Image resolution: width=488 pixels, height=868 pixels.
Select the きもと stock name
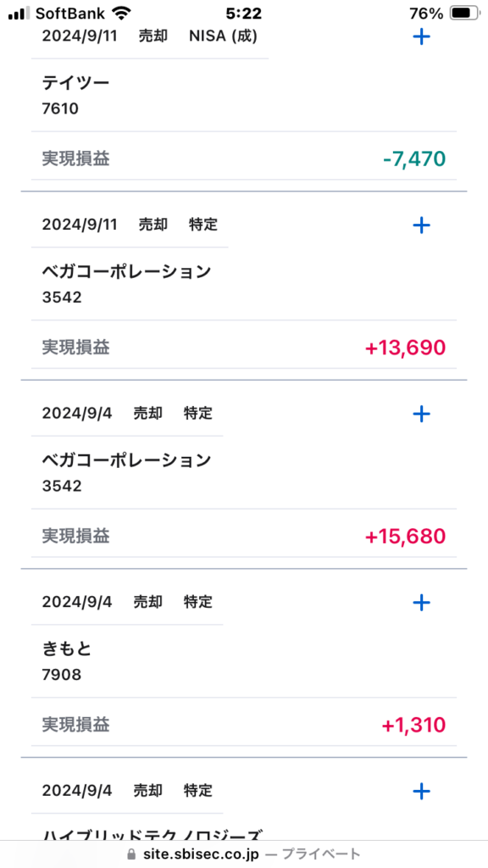[67, 648]
